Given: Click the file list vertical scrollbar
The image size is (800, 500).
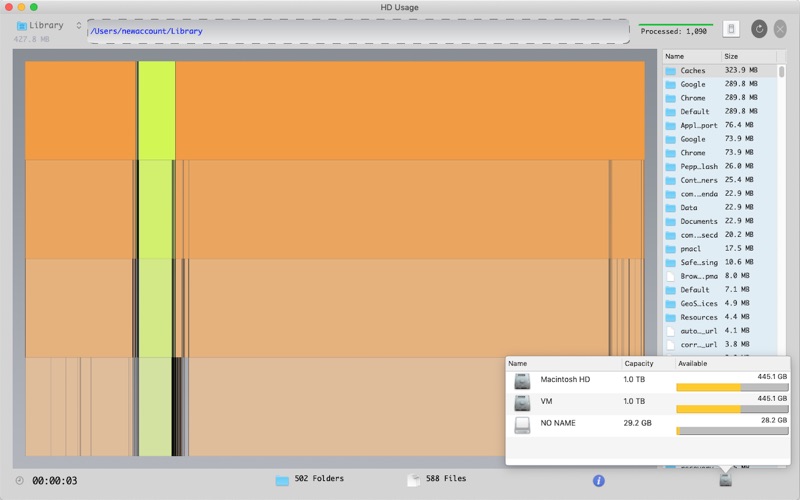Looking at the screenshot, I should click(781, 71).
